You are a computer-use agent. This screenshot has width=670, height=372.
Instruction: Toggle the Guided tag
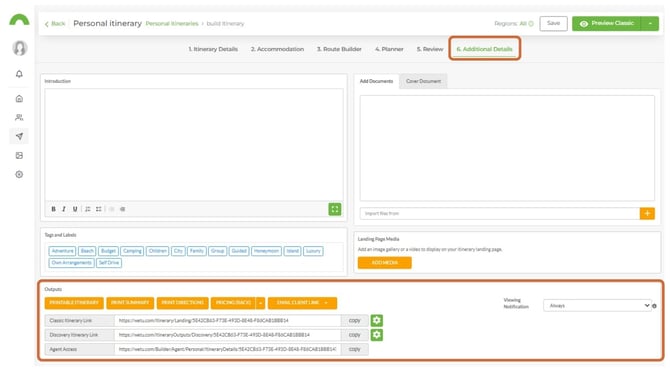pos(239,251)
